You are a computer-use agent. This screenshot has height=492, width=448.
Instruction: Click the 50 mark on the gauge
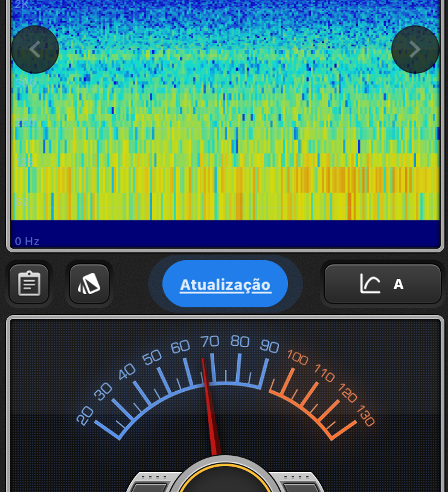tap(152, 357)
